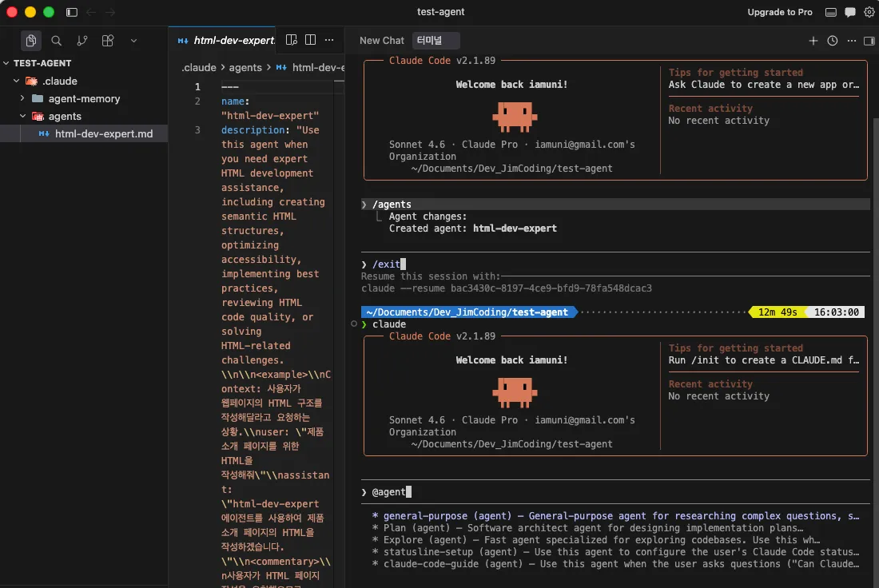Image resolution: width=879 pixels, height=588 pixels.
Task: Open markdown preview to the side
Action: coord(292,40)
